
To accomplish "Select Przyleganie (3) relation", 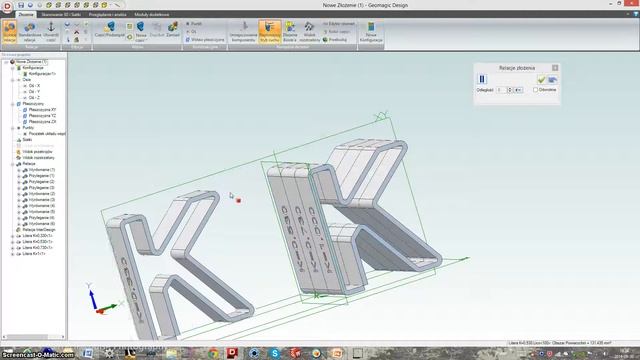I will (41, 188).
